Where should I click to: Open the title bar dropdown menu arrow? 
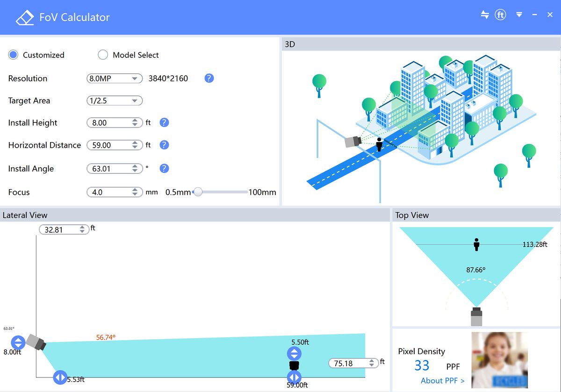[519, 15]
